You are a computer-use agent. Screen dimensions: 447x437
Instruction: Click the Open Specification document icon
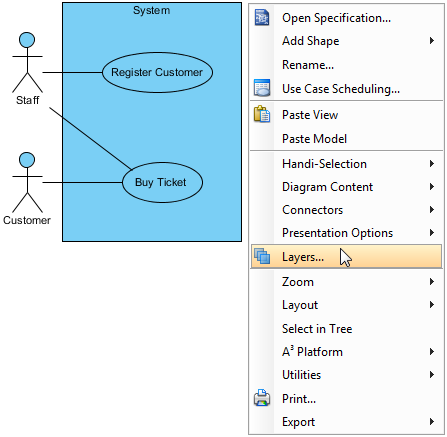pos(262,18)
